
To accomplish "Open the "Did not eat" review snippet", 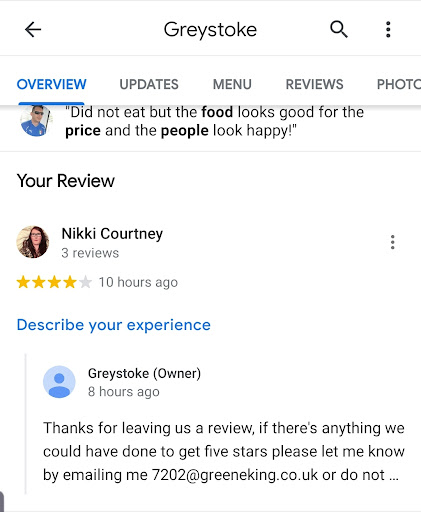I will (x=214, y=121).
